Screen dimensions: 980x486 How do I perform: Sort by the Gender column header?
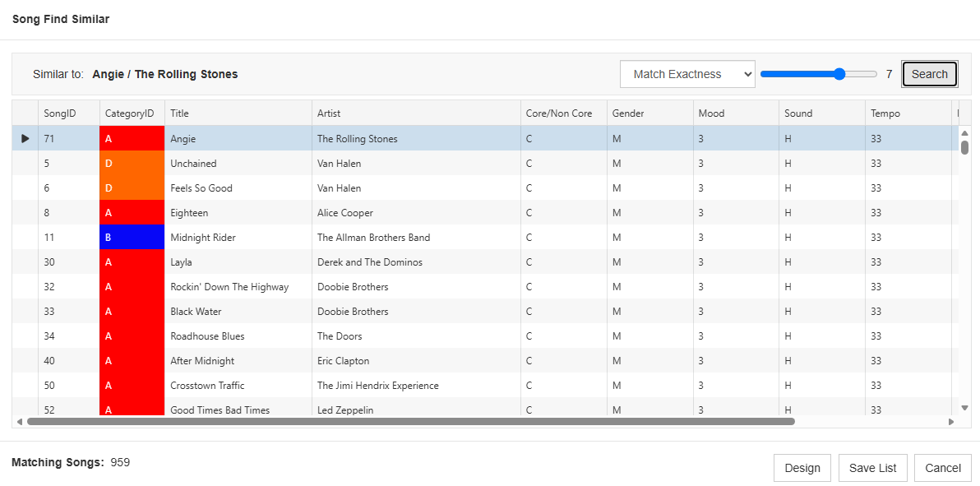pos(650,113)
